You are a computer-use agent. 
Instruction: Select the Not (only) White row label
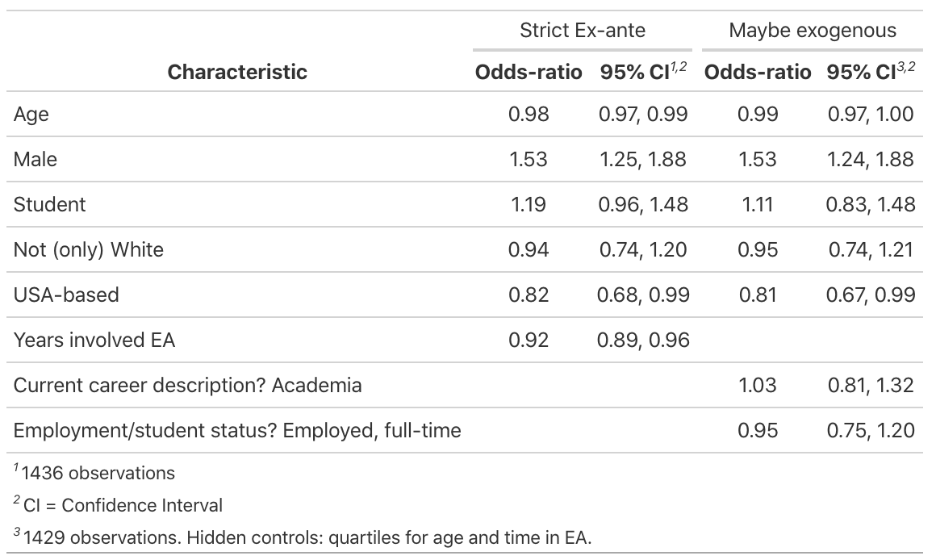(x=89, y=250)
